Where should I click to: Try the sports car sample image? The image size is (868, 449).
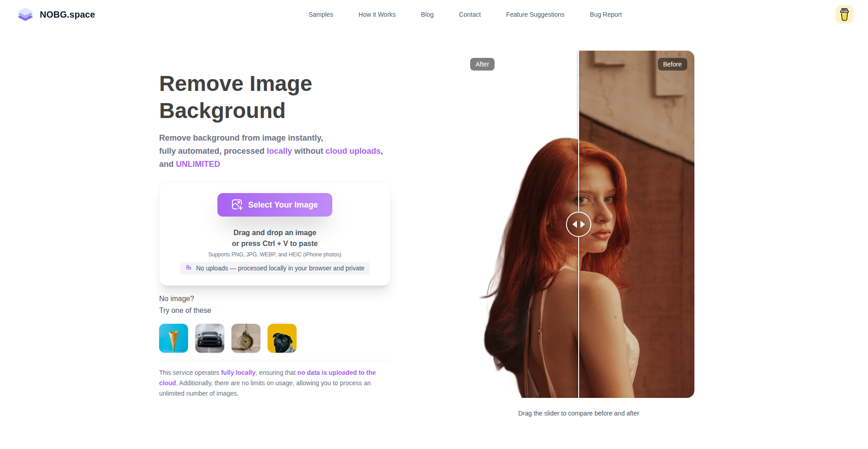click(x=210, y=338)
